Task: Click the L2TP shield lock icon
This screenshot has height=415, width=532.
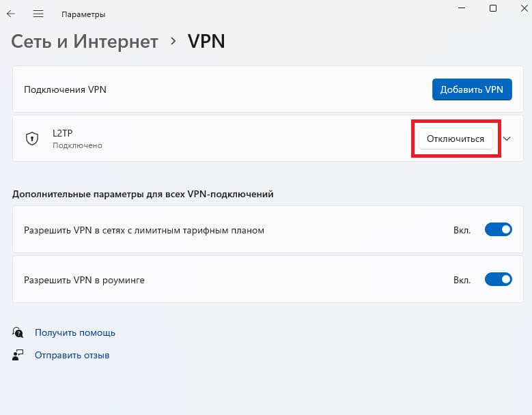Action: pyautogui.click(x=32, y=139)
